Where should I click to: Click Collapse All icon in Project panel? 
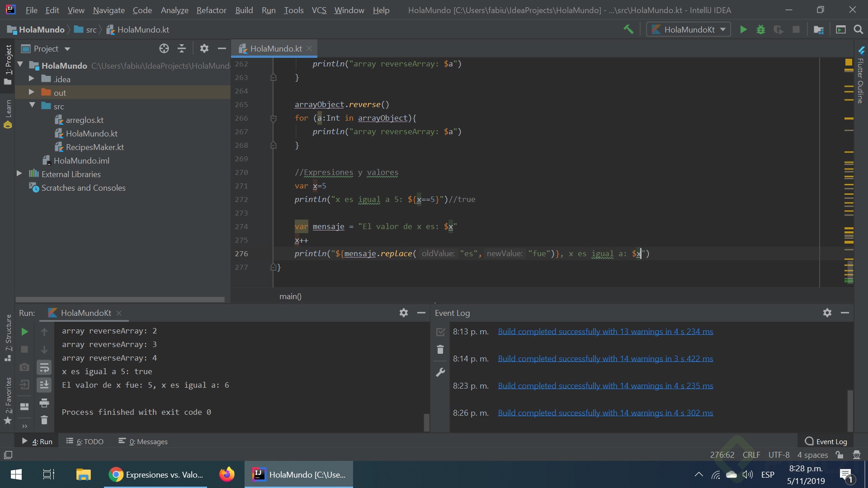[x=182, y=49]
